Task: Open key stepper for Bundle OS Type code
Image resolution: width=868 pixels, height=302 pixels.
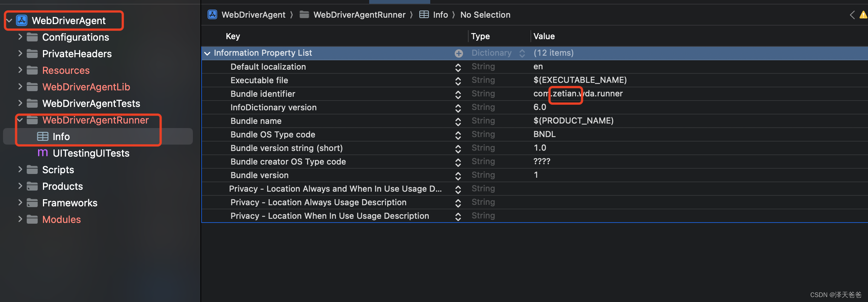Action: coord(458,135)
